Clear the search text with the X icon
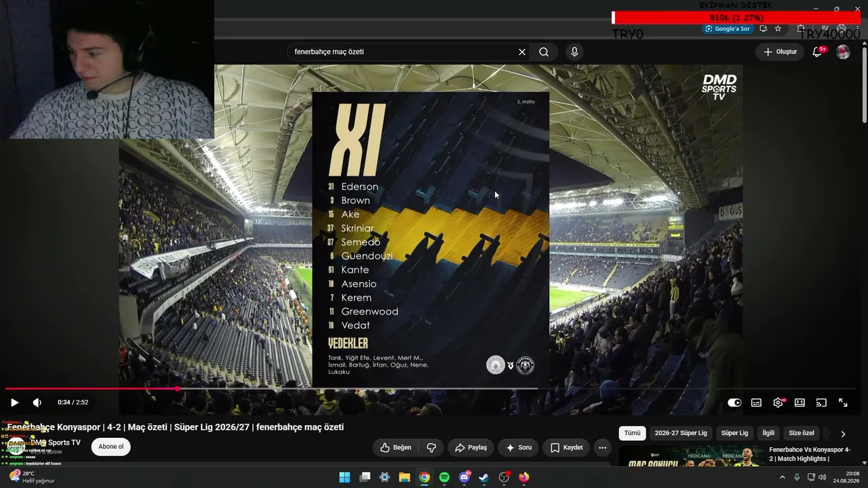The width and height of the screenshot is (868, 488). point(522,52)
